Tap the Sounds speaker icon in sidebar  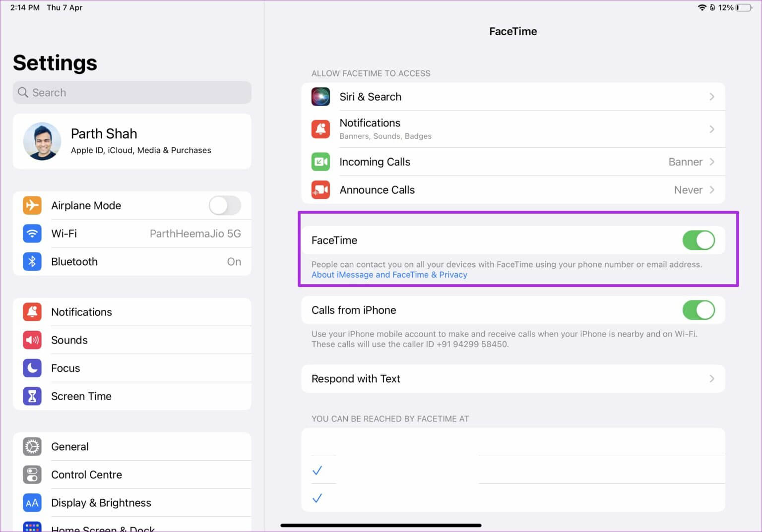coord(32,340)
